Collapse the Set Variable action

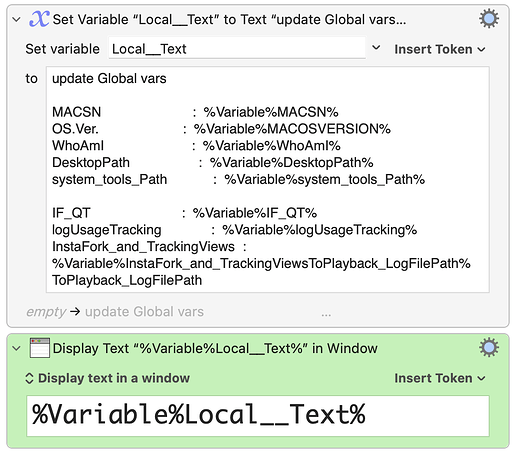(x=16, y=20)
